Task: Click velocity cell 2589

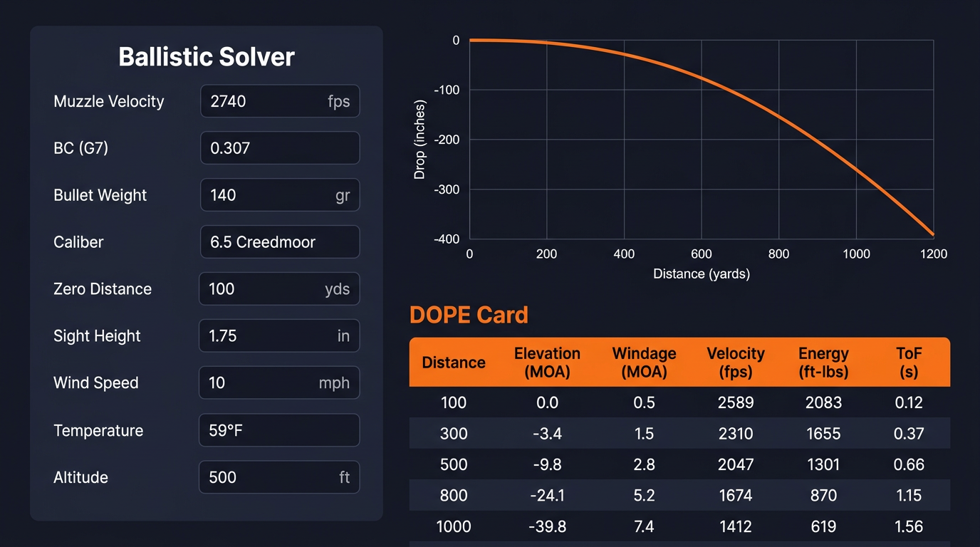Action: (736, 402)
